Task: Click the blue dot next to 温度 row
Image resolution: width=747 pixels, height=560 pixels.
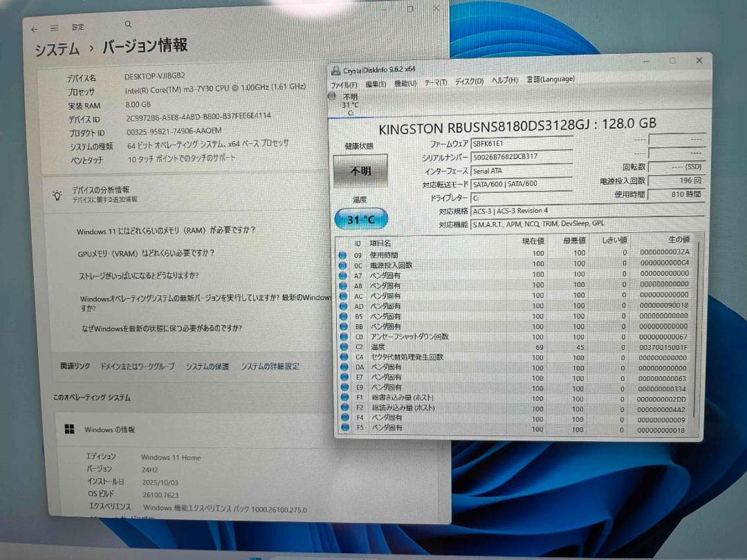Action: click(x=344, y=347)
